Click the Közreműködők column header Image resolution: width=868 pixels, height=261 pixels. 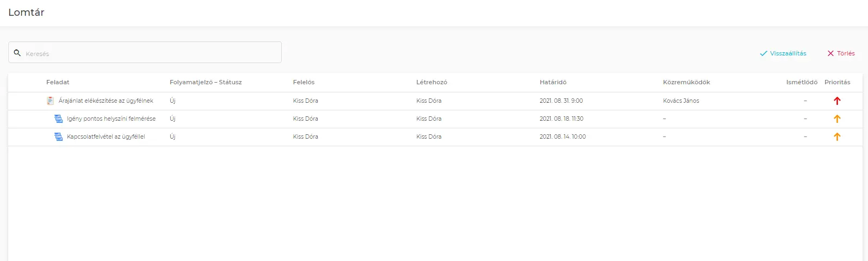(686, 82)
